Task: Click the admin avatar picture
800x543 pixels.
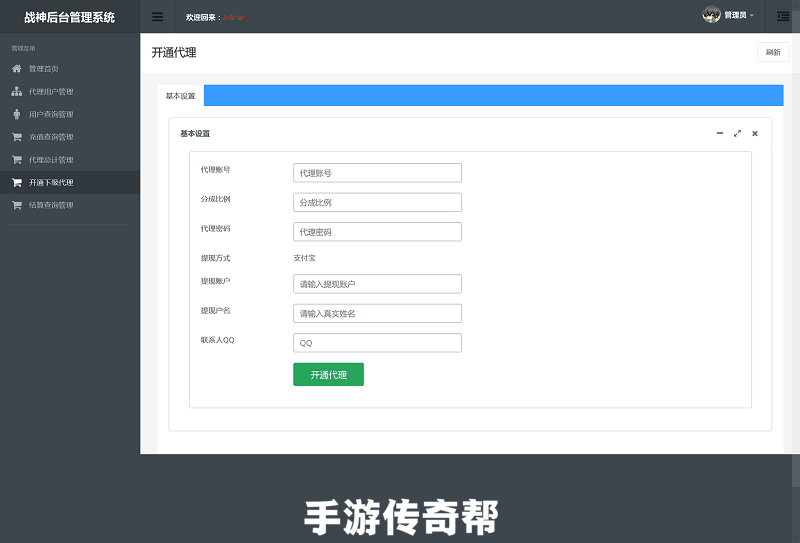Action: click(x=711, y=15)
